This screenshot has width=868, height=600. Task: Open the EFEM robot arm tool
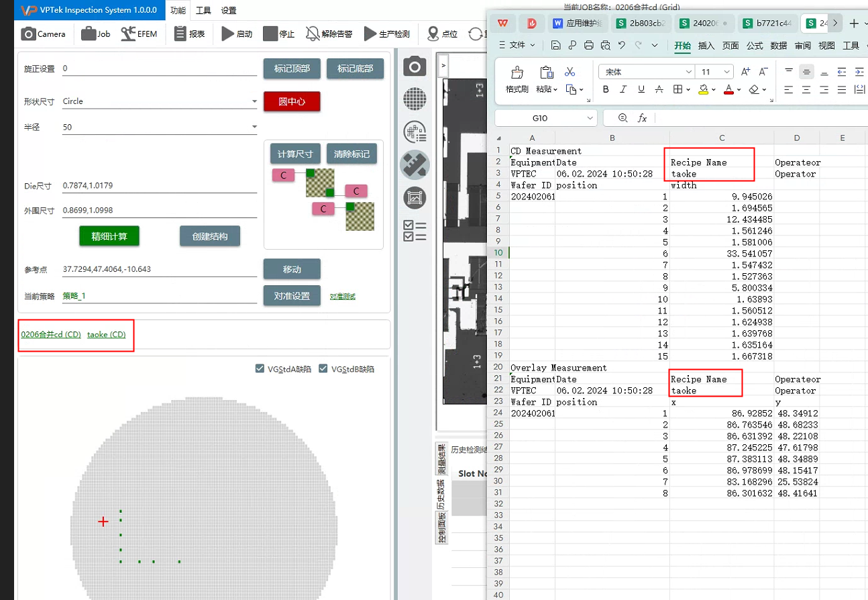pos(139,34)
